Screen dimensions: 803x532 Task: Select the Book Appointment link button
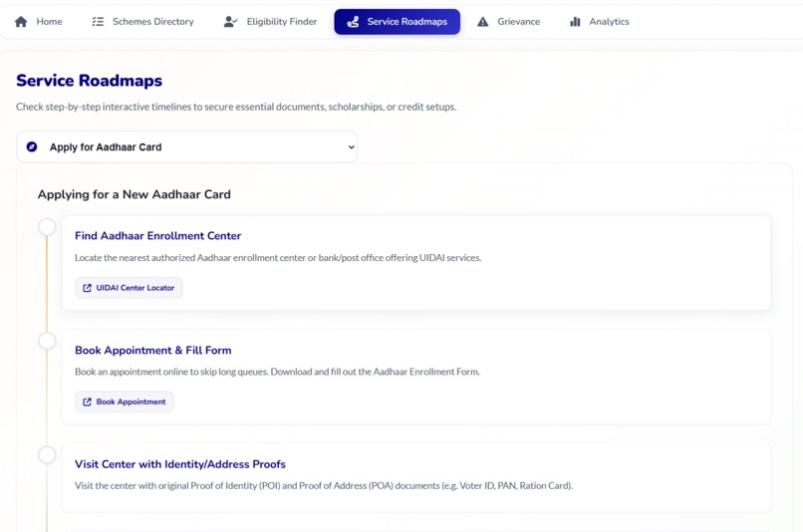coord(125,401)
